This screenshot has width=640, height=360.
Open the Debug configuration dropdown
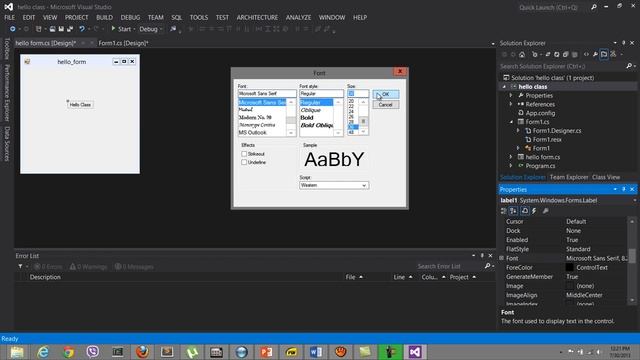click(x=151, y=29)
